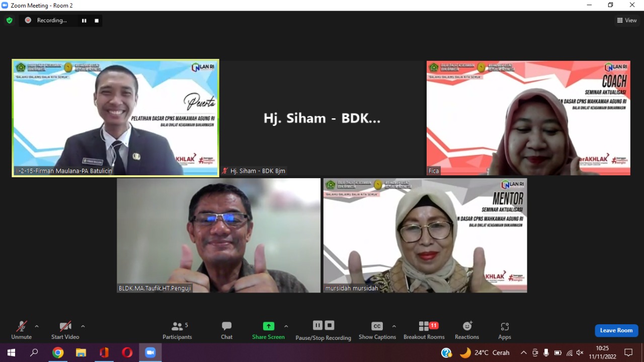
Task: Start video with the camera button
Action: point(65,330)
